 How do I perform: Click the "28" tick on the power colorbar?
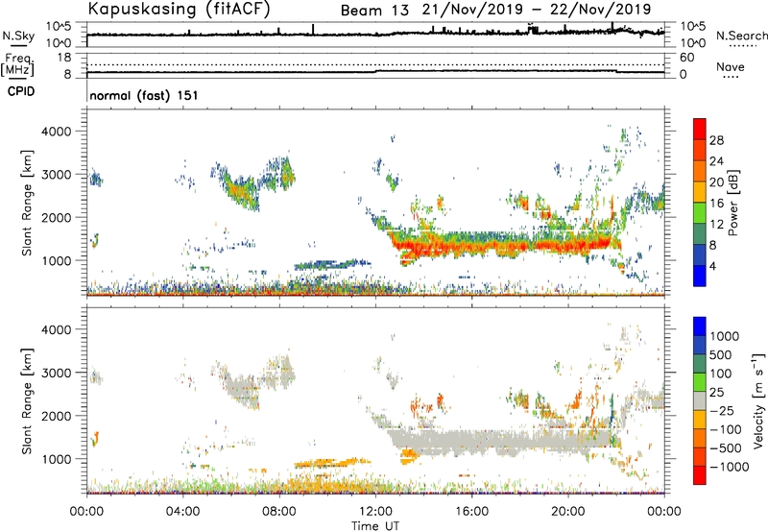tap(716, 140)
